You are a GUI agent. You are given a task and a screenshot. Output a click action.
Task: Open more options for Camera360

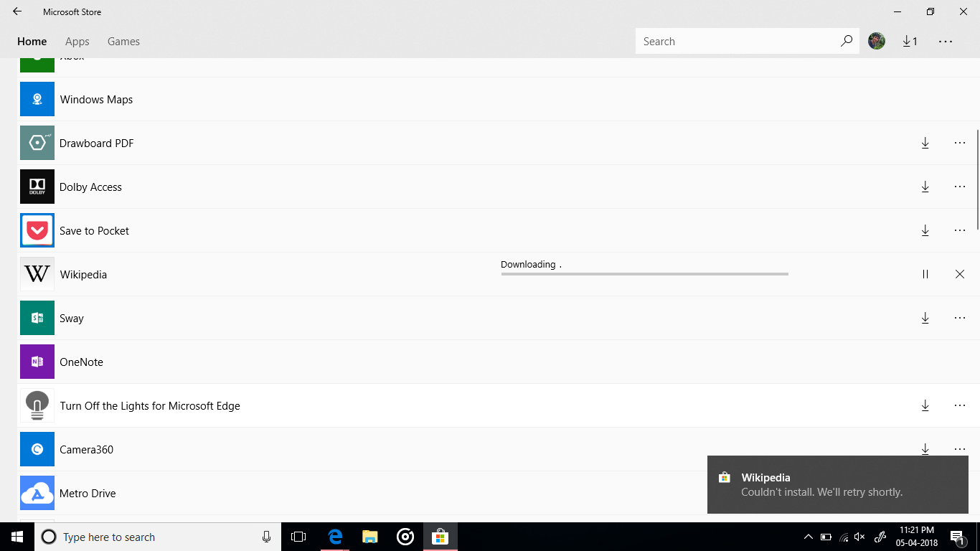[960, 449]
